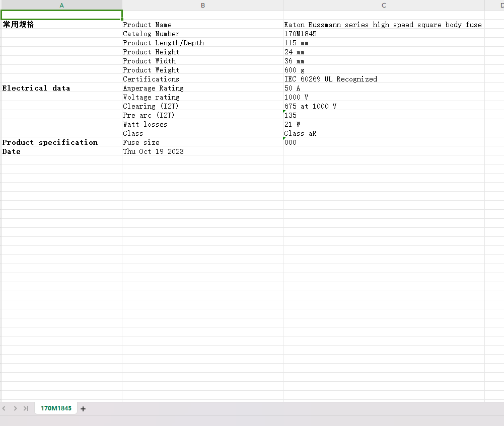The image size is (504, 426).
Task: Select the '675 at 1000 V' clearing value
Action: (384, 106)
